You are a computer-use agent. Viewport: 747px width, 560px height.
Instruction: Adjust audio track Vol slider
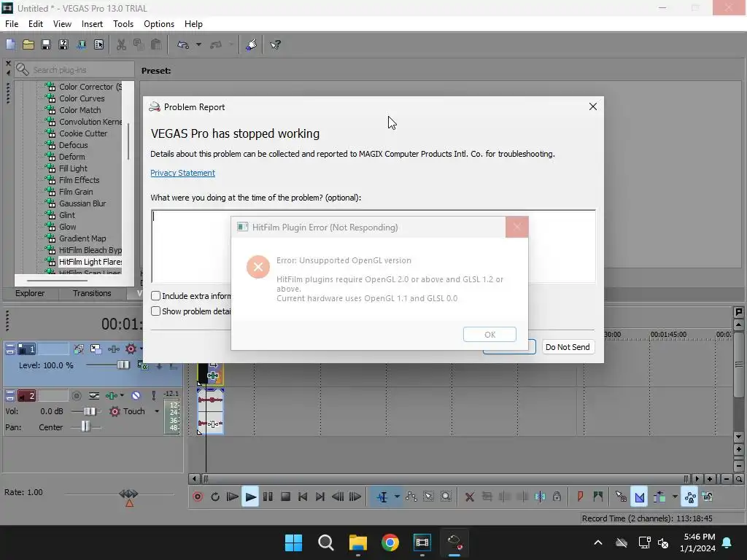90,411
